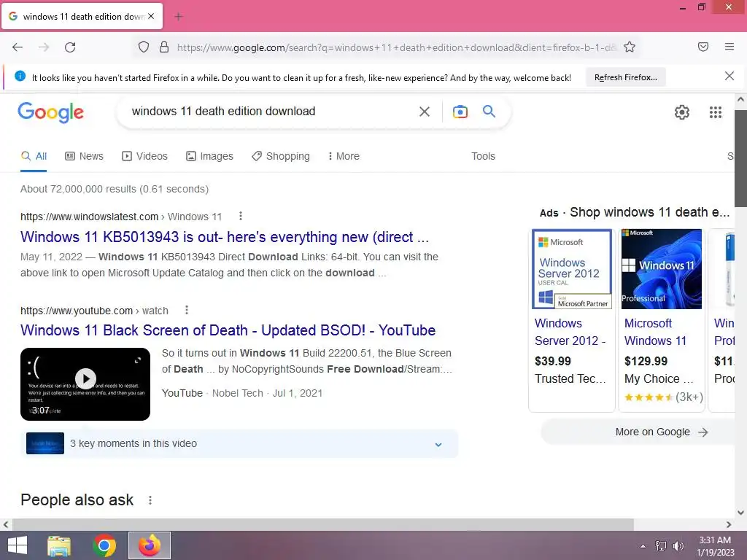Image resolution: width=747 pixels, height=560 pixels.
Task: Bookmark this page with the star icon
Action: (630, 47)
